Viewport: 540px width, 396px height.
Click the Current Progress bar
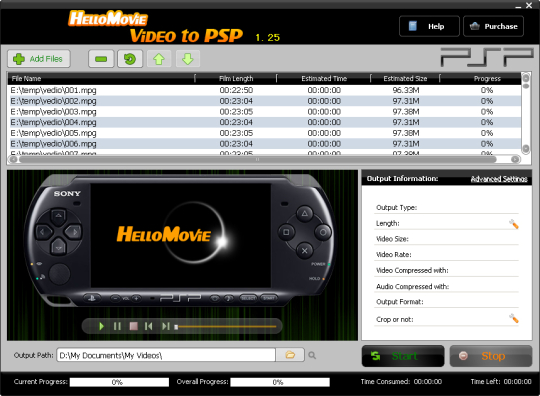coord(119,382)
